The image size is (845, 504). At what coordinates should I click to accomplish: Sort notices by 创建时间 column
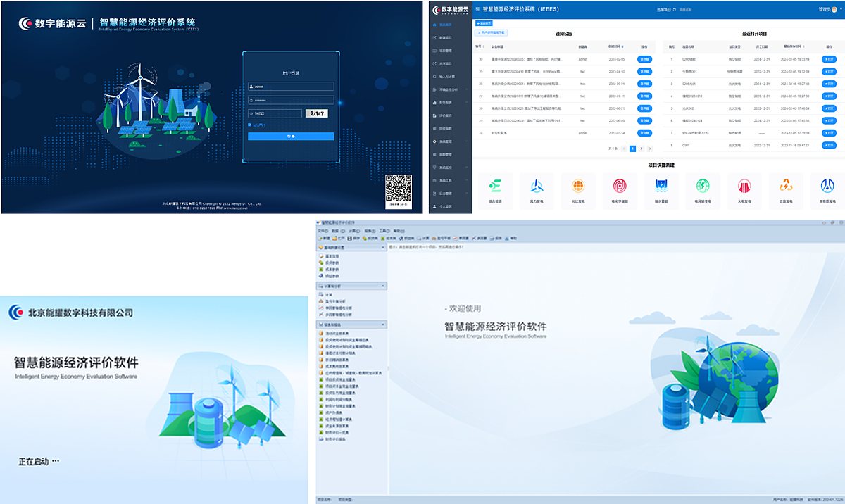point(615,46)
